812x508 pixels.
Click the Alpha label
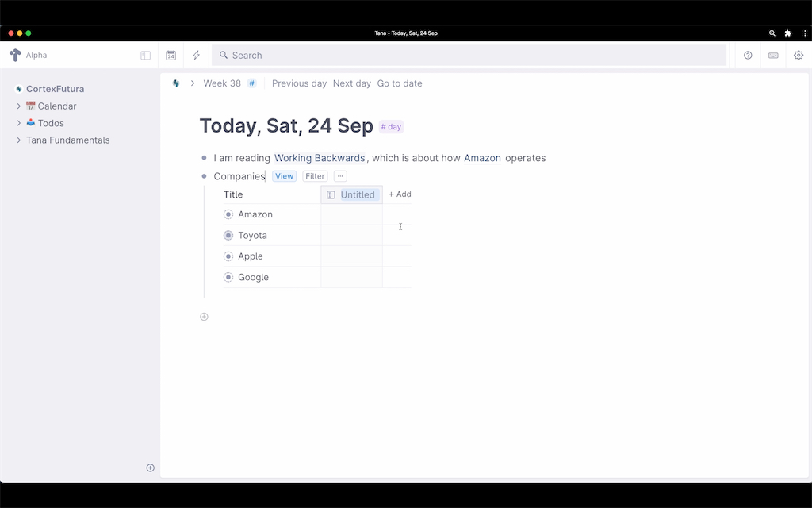(x=36, y=56)
